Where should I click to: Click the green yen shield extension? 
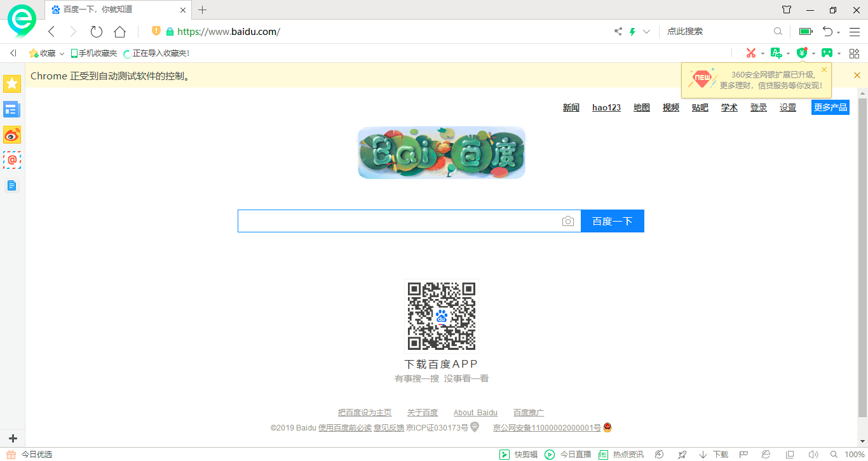(x=802, y=53)
